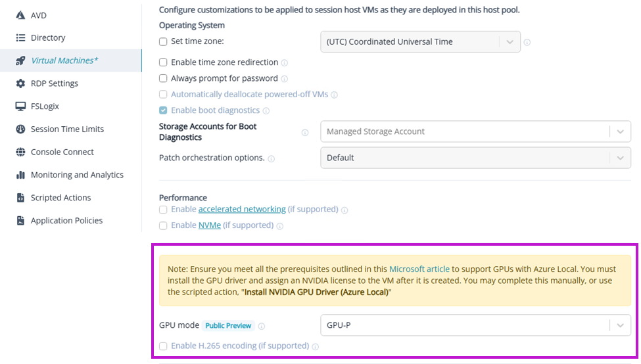Open Storage Accounts Managed Storage Account field
Screen dimensions: 641x364
(475, 131)
